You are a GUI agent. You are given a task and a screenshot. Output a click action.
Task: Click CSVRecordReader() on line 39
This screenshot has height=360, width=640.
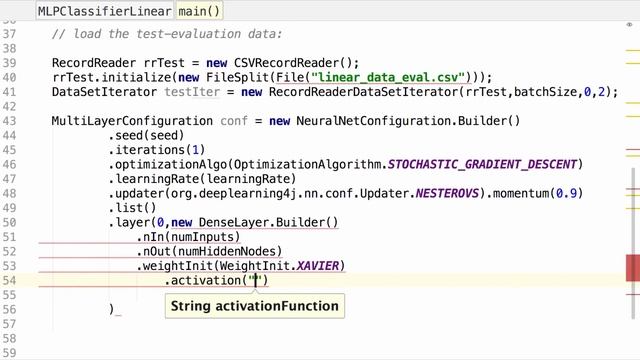tap(293, 63)
